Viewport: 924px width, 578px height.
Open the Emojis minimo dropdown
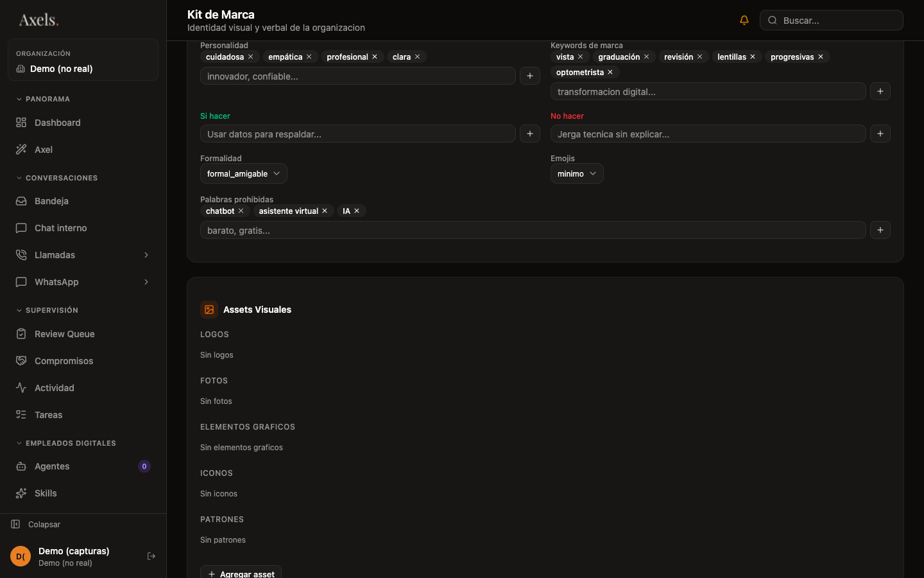click(577, 173)
